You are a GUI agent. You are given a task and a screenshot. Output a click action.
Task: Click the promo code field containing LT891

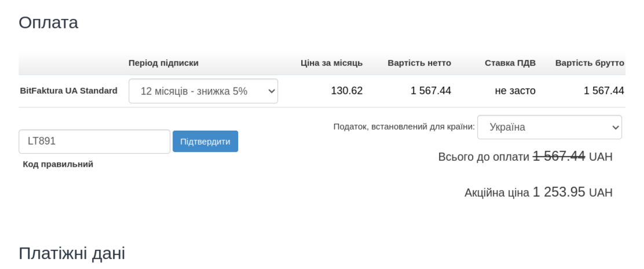pos(94,142)
